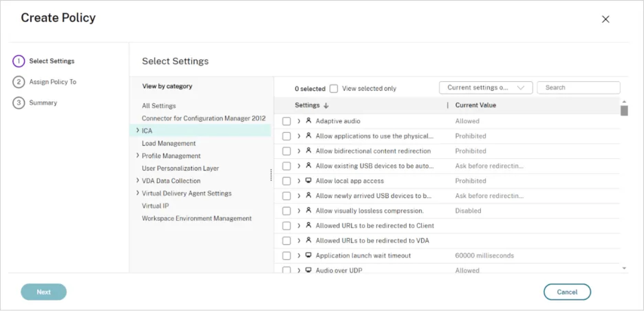Viewport: 644px width, 311px height.
Task: Select the All Settings category
Action: (159, 106)
